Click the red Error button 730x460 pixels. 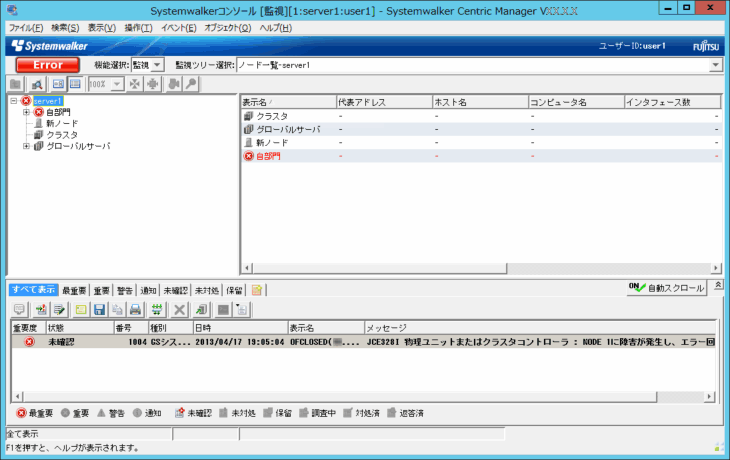click(x=47, y=65)
